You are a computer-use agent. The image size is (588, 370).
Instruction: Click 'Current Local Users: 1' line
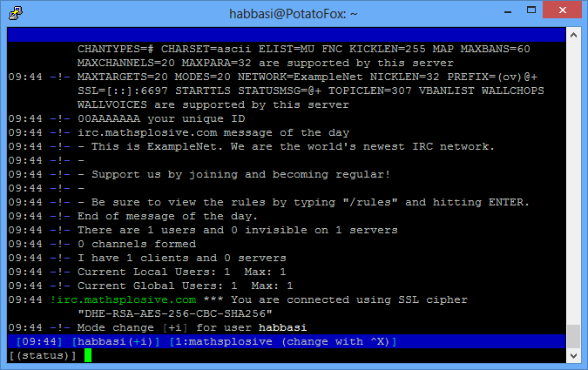click(147, 272)
